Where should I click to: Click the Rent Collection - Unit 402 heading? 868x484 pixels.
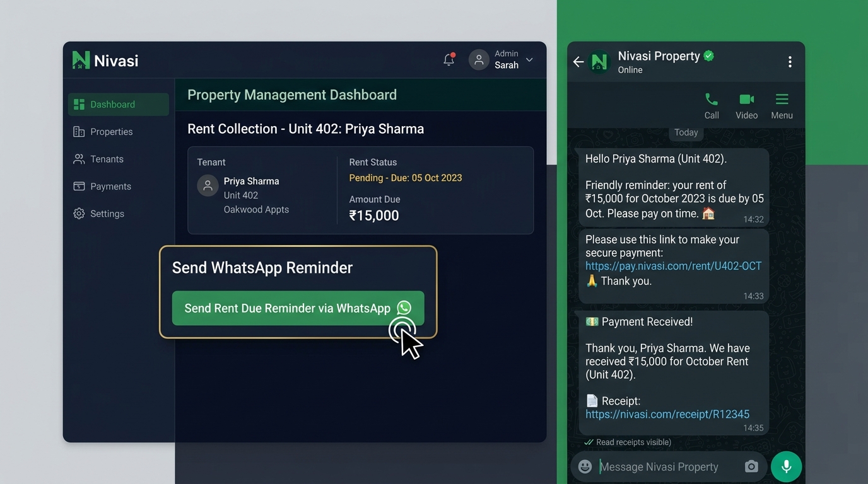pos(306,129)
